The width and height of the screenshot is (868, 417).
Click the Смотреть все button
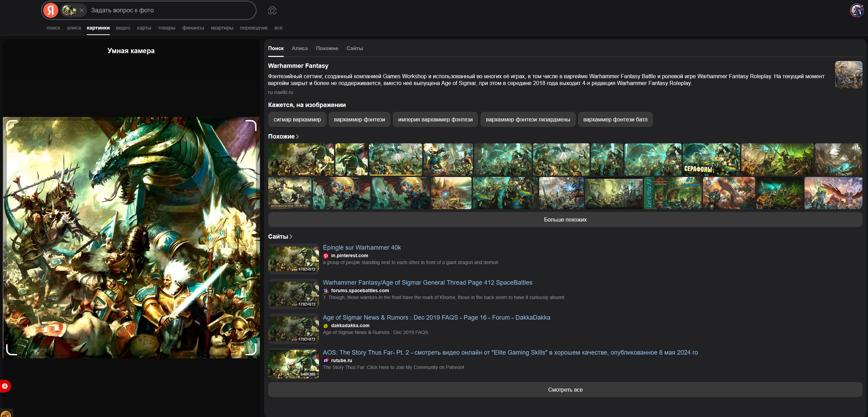(x=565, y=390)
